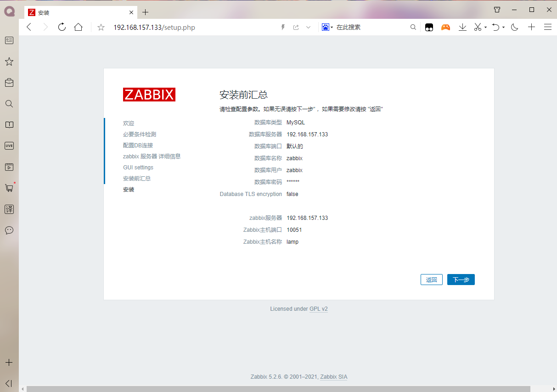Open the Baidu search engine selector

point(327,28)
